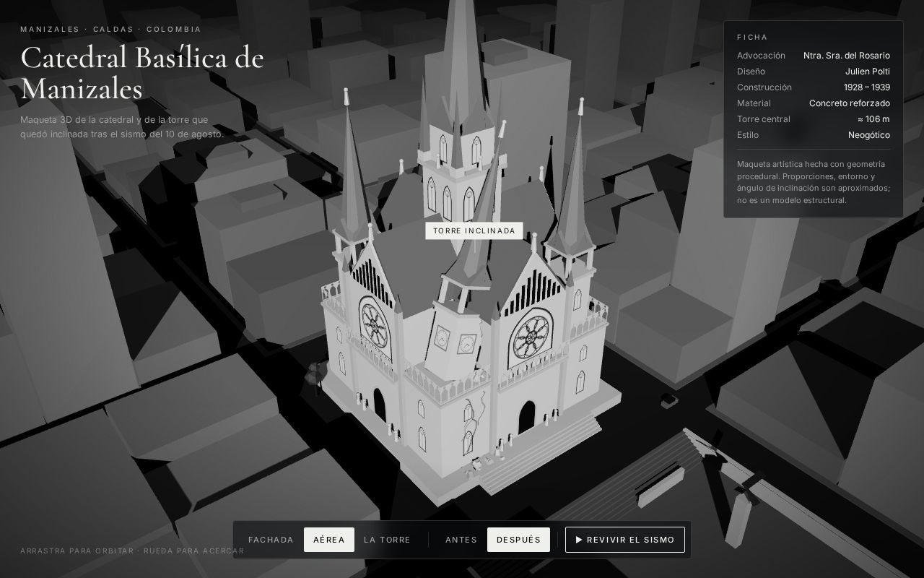The image size is (924, 578).
Task: Select the value Ntra. Sra. del Rosario
Action: click(x=847, y=56)
